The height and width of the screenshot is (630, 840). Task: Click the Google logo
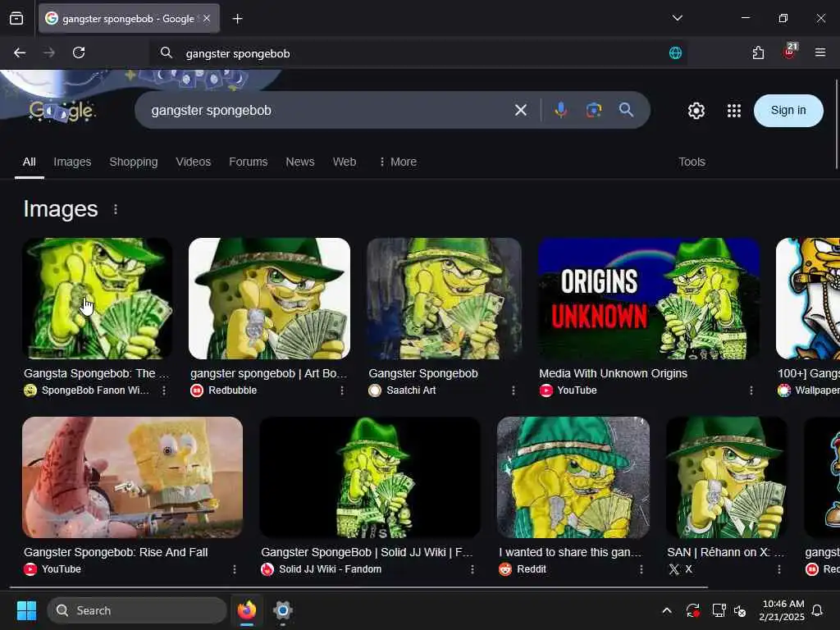click(x=62, y=111)
